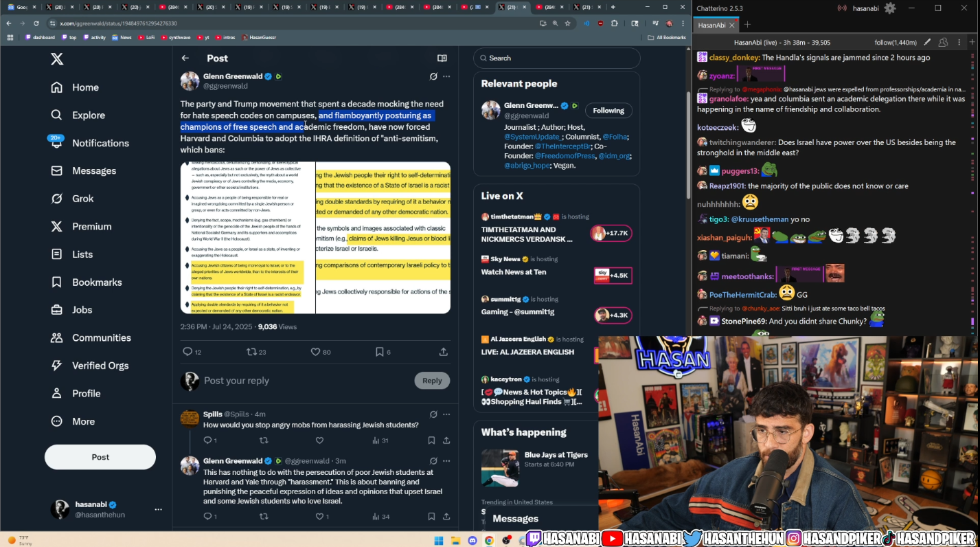The image size is (980, 547).
Task: Reload the page in Chrome
Action: [36, 23]
